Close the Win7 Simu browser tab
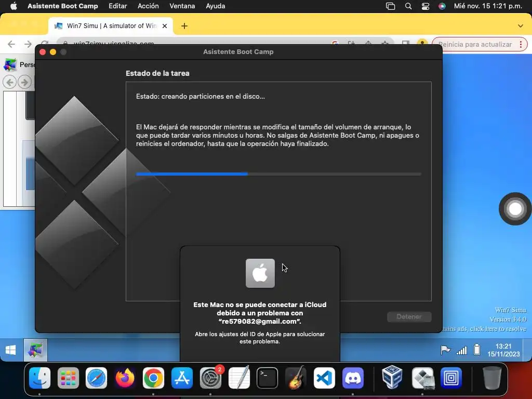 coord(165,26)
